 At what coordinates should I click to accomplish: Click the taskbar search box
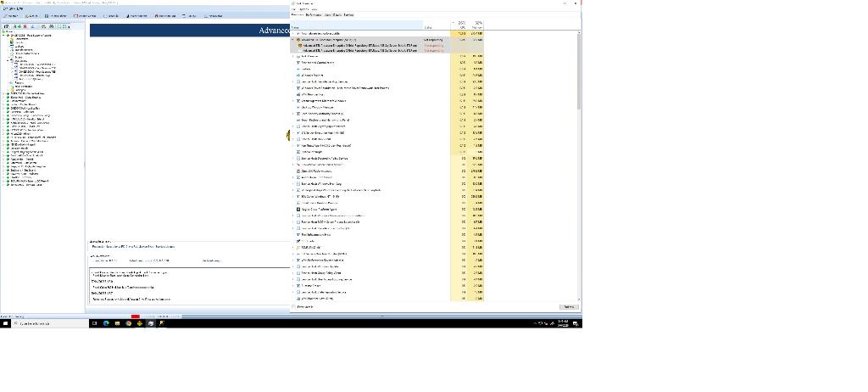tap(50, 323)
